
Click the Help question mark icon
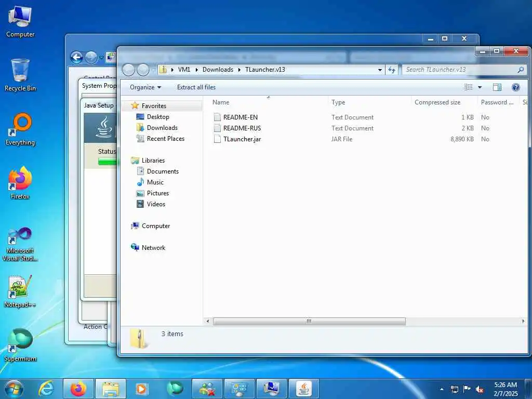(515, 87)
